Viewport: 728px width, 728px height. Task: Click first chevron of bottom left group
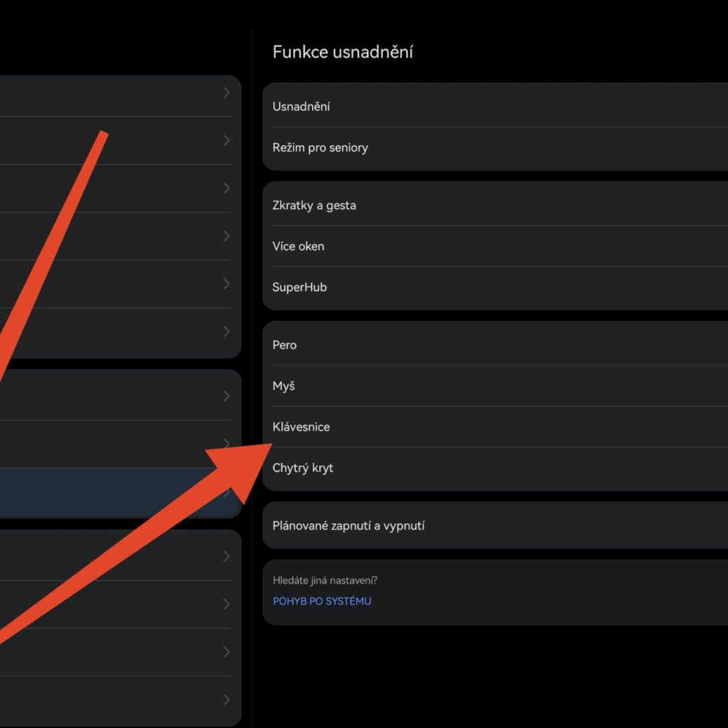226,556
